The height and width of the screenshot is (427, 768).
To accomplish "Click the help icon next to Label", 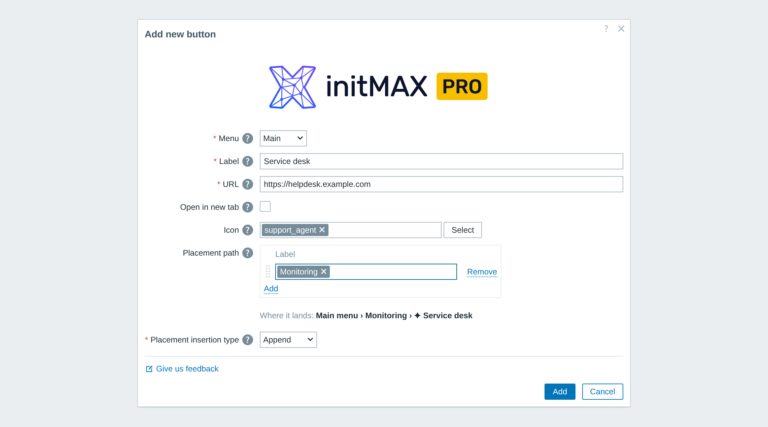I will coord(248,161).
